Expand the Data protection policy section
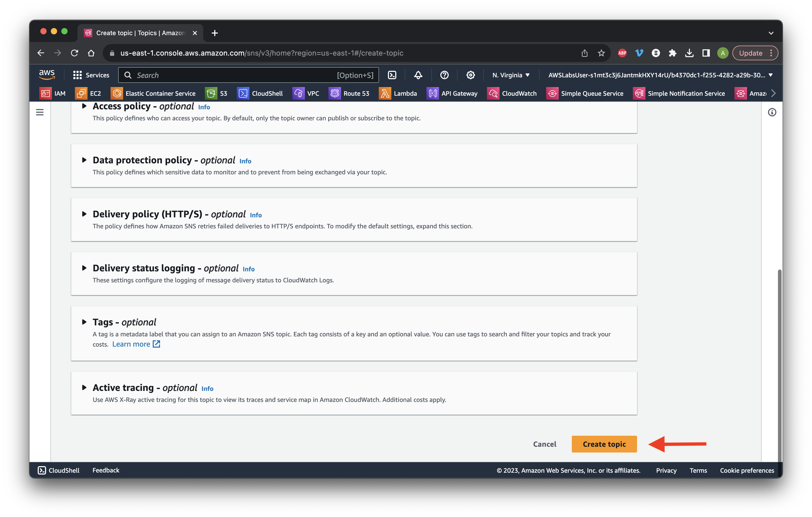The height and width of the screenshot is (517, 812). [x=84, y=160]
